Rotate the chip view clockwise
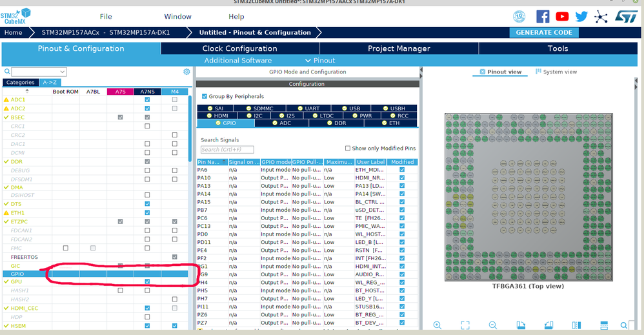 coord(520,325)
